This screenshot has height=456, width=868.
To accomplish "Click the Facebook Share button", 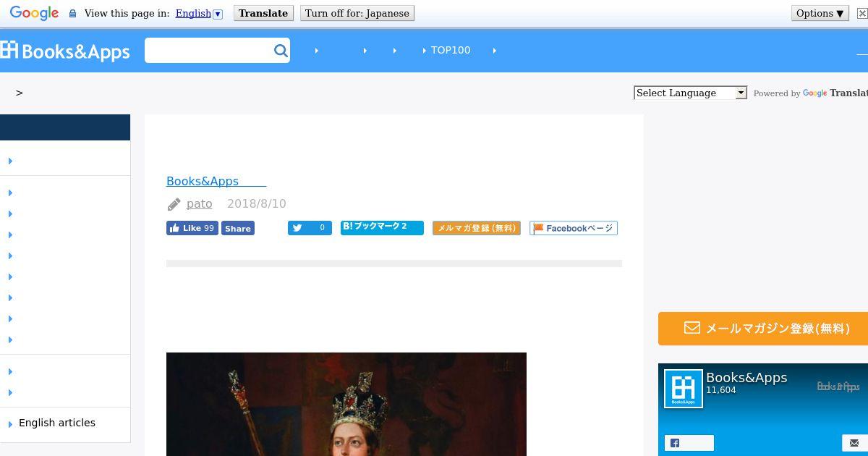I will click(x=237, y=228).
